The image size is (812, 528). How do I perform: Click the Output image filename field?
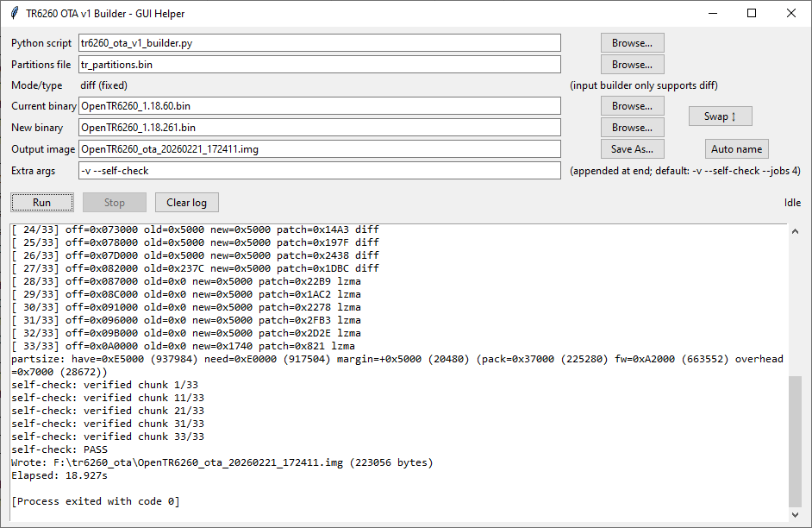click(319, 149)
